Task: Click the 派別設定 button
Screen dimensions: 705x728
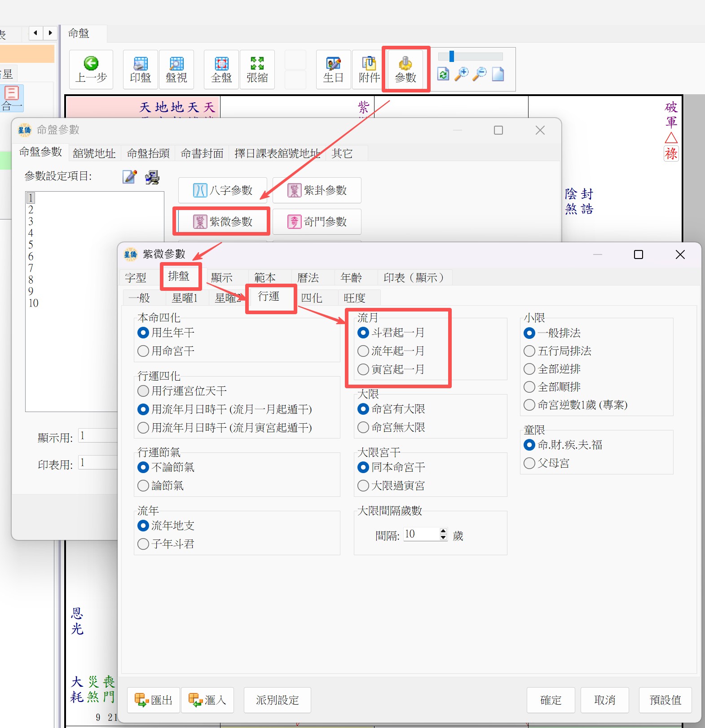Action: click(277, 700)
